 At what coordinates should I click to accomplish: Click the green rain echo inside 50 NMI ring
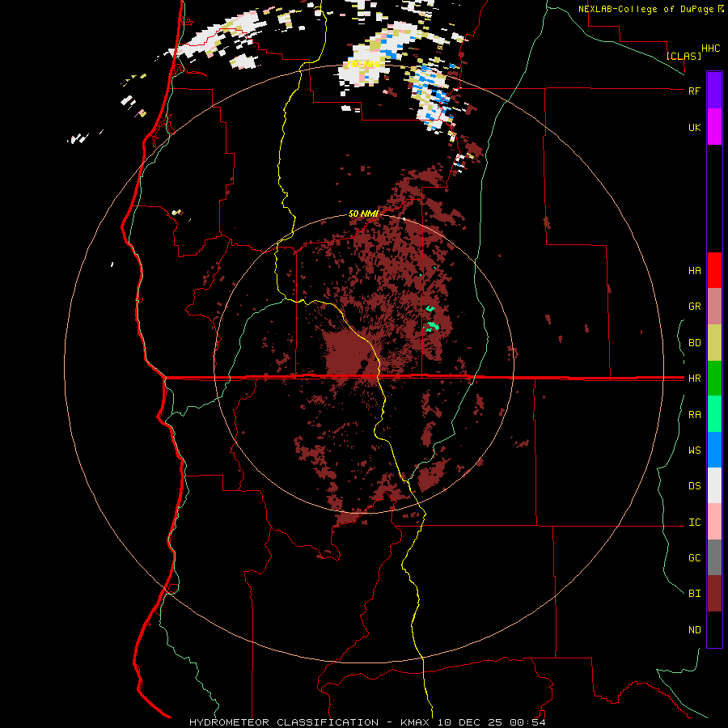click(x=433, y=327)
